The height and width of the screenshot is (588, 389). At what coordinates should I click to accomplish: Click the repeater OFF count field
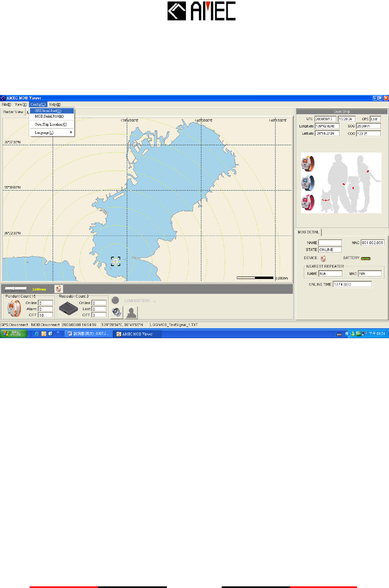(99, 315)
